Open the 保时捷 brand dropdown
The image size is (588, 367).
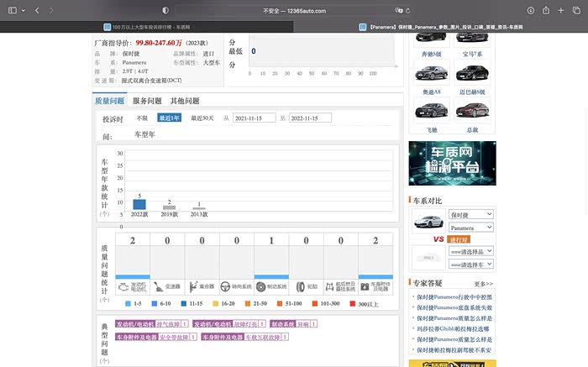point(470,214)
